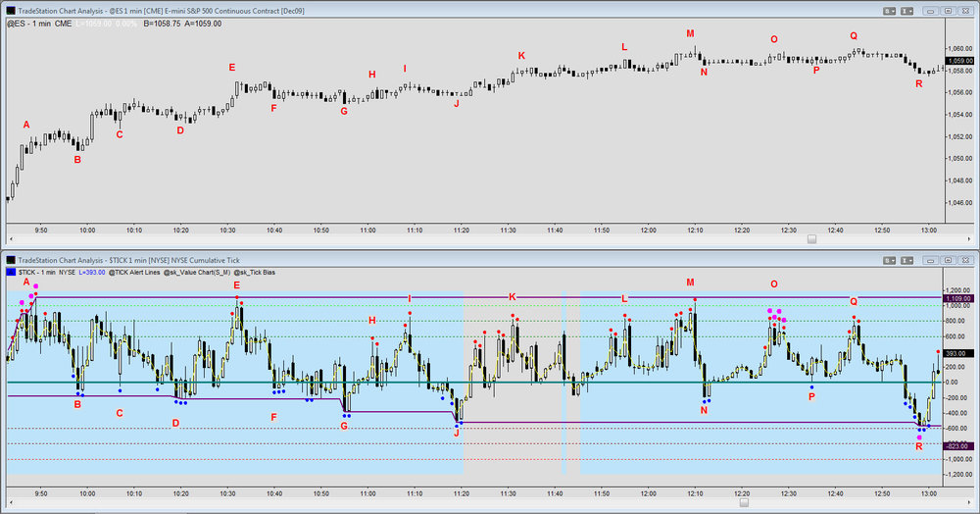980x514 pixels.
Task: Grab the TICK chart horizontal scrollbar thumb
Action: 744,503
